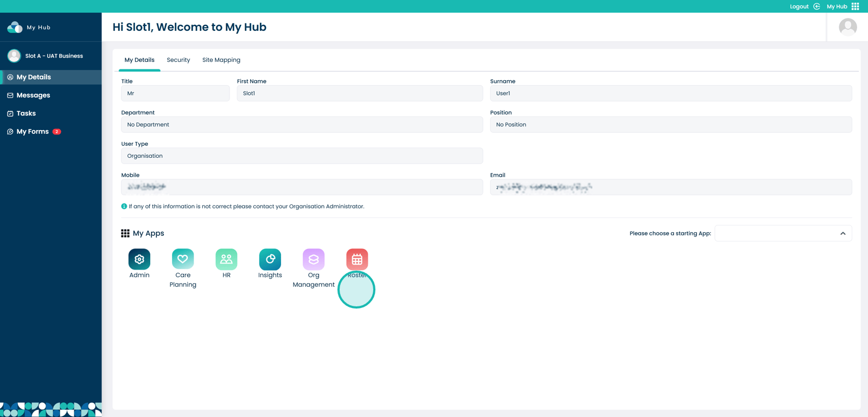Image resolution: width=868 pixels, height=417 pixels.
Task: Click the Department field
Action: [x=302, y=125]
